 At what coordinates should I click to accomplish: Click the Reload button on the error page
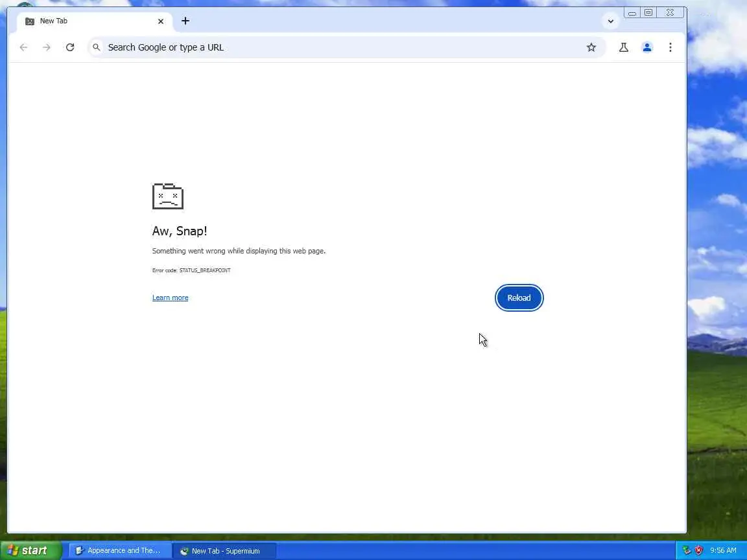pyautogui.click(x=519, y=297)
